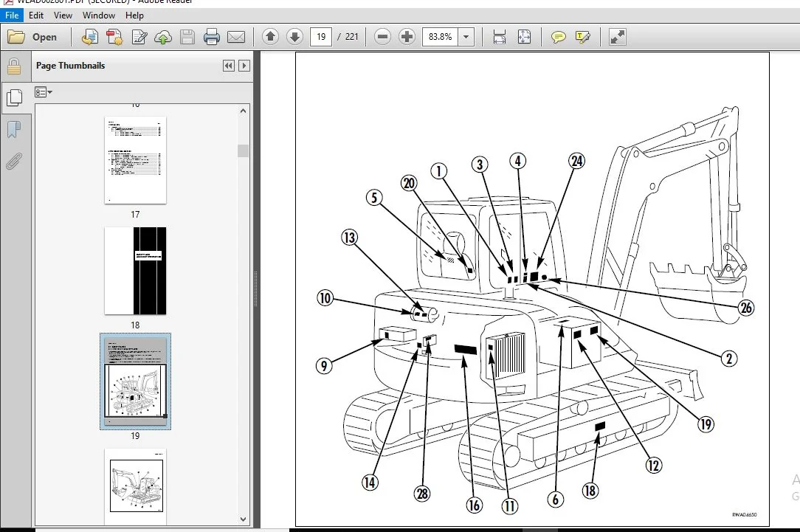Click the Page Thumbnails panel icon
Viewport: 800px width, 532px height.
click(14, 97)
